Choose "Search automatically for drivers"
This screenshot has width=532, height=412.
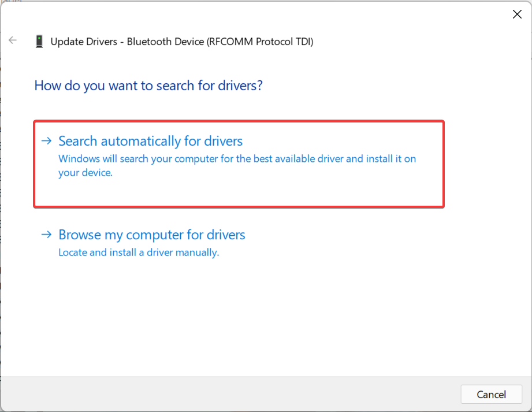pyautogui.click(x=151, y=141)
